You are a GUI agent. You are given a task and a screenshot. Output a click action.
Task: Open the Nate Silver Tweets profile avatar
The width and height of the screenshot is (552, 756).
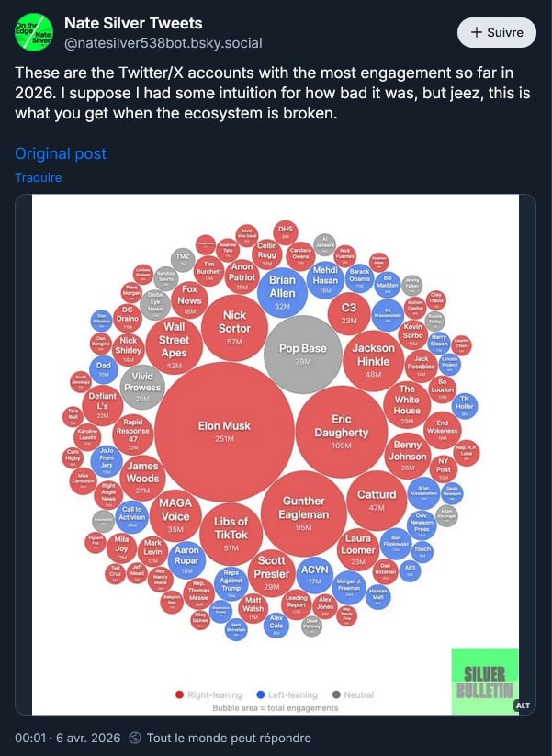[x=33, y=32]
